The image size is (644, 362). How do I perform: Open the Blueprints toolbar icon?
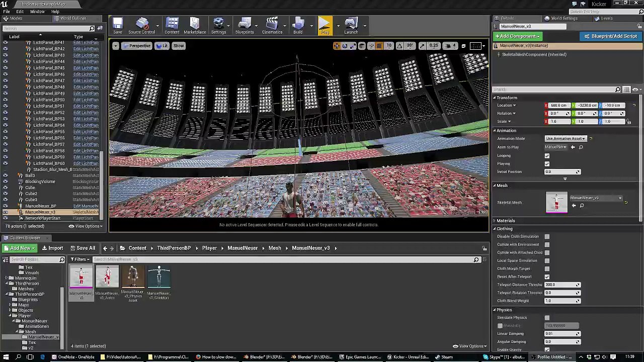click(x=245, y=26)
